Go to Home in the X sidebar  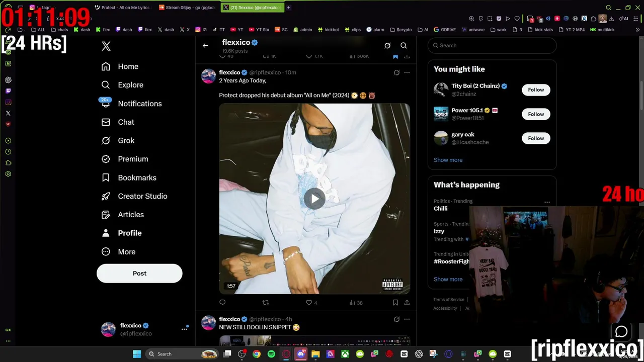[120, 66]
